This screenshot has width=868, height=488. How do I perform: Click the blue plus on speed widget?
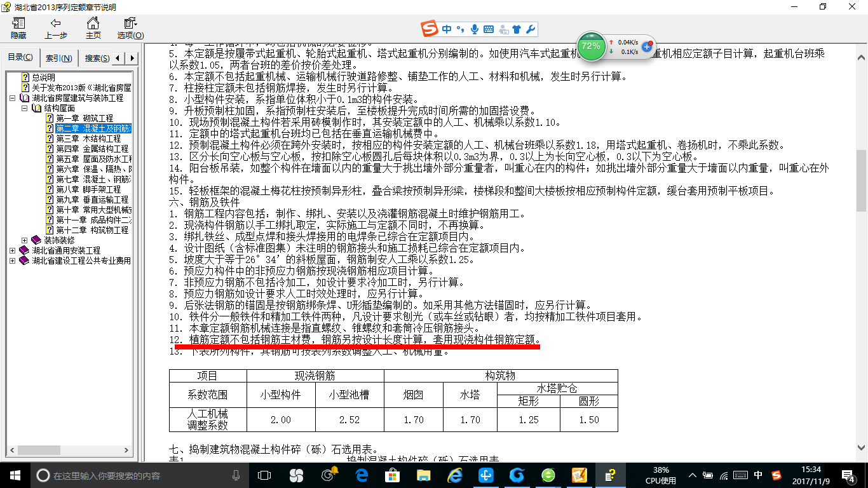click(647, 46)
